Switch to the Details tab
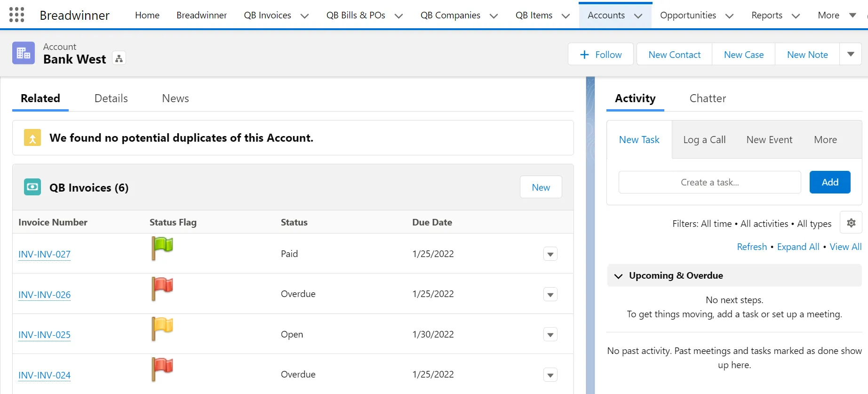Image resolution: width=868 pixels, height=394 pixels. [111, 98]
